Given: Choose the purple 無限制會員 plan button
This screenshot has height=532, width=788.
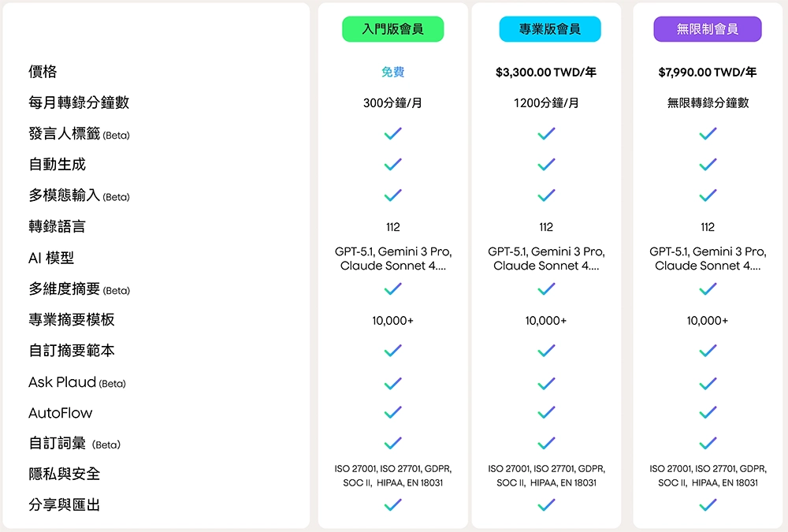Looking at the screenshot, I should click(707, 29).
